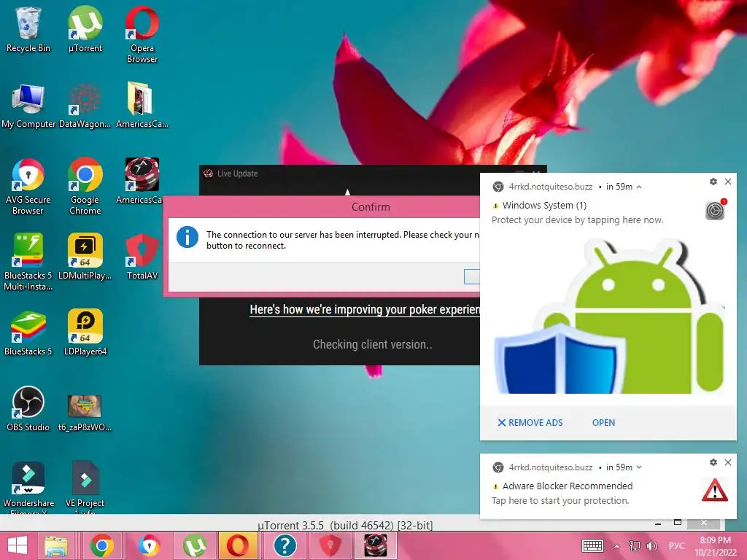Click the Live Update window title
Viewport: 747px width, 560px height.
[237, 174]
